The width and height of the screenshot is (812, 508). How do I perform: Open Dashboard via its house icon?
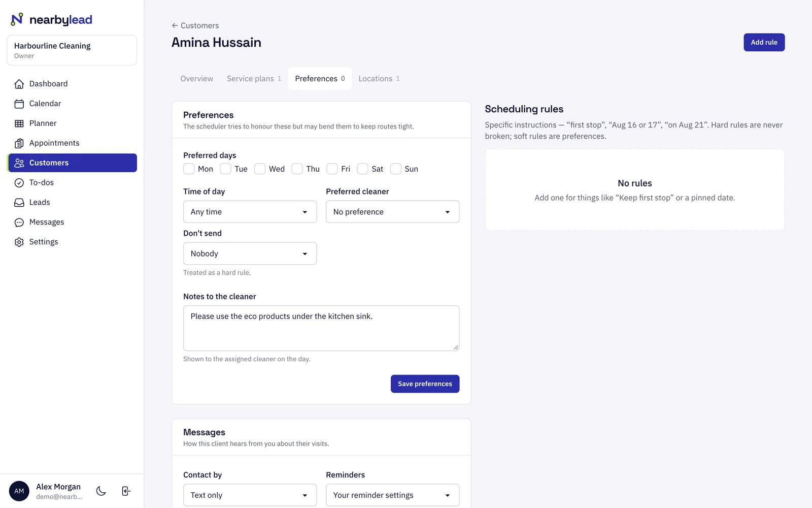click(19, 84)
